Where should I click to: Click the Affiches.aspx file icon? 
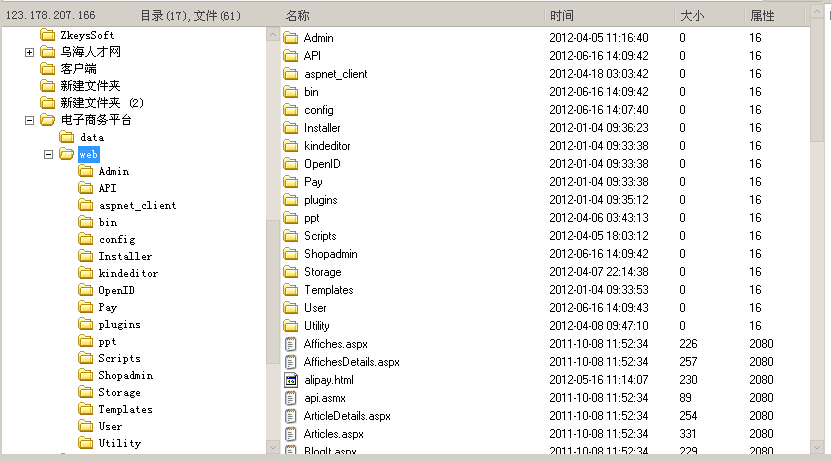click(290, 344)
